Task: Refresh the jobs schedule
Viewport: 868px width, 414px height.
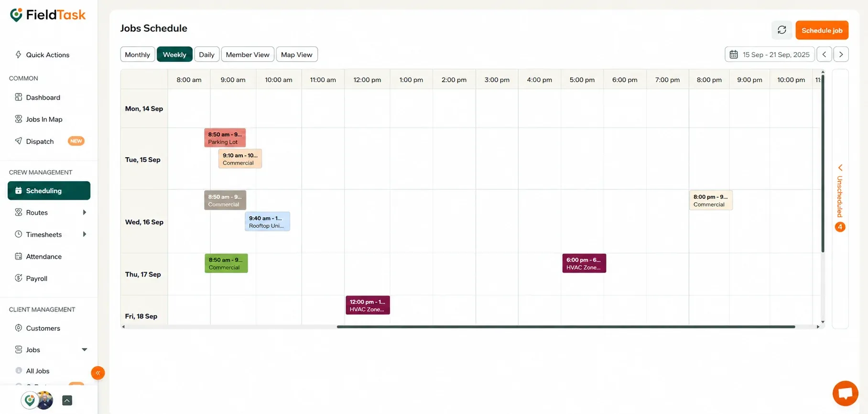Action: (x=781, y=30)
